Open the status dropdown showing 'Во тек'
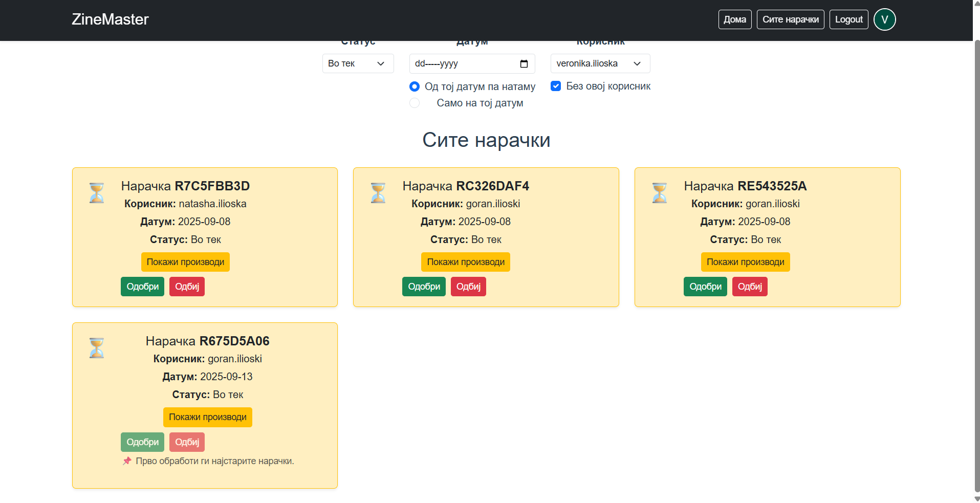This screenshot has width=980, height=503. click(x=358, y=63)
